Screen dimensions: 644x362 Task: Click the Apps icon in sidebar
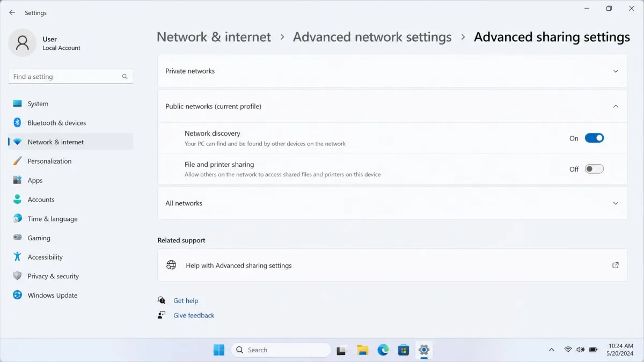(17, 180)
